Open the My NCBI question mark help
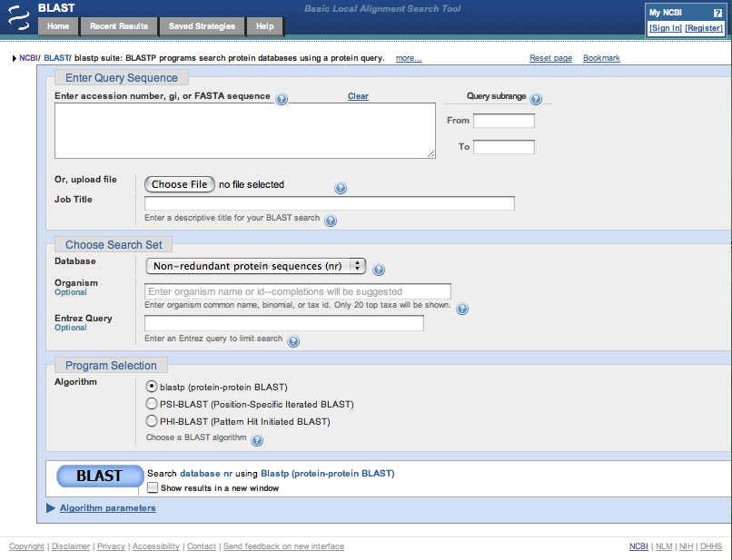 pyautogui.click(x=717, y=13)
